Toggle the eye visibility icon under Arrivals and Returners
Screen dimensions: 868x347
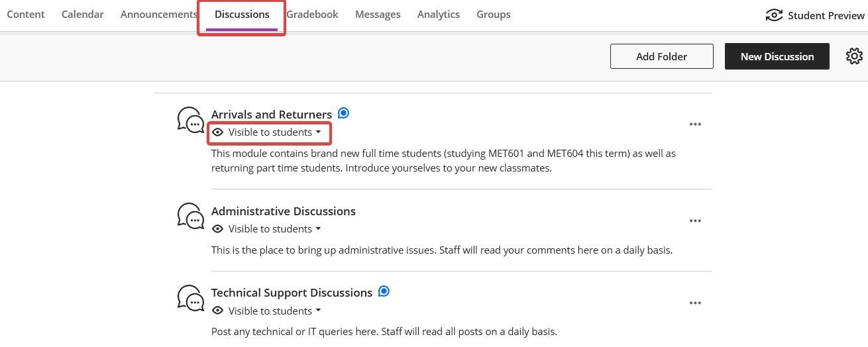pyautogui.click(x=217, y=132)
